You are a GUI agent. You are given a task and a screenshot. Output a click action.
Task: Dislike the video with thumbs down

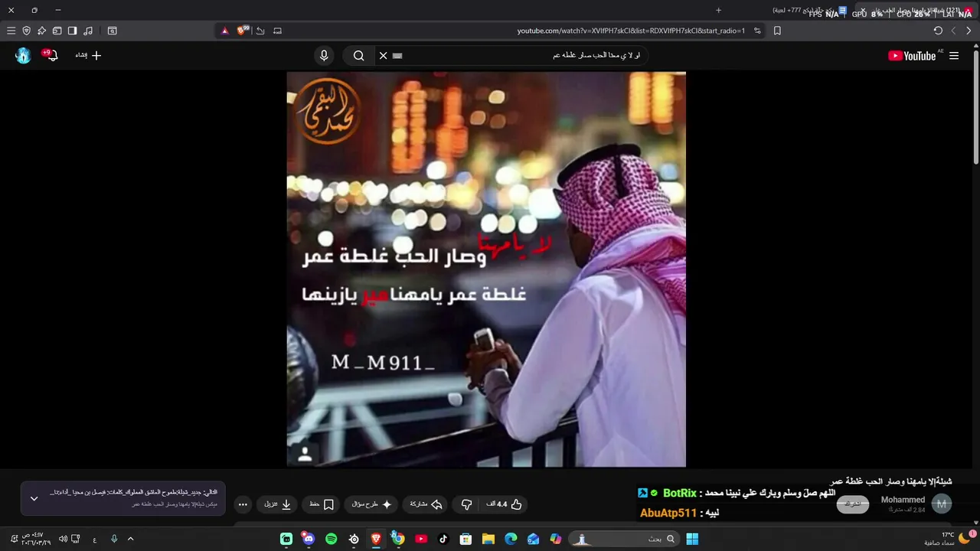466,504
